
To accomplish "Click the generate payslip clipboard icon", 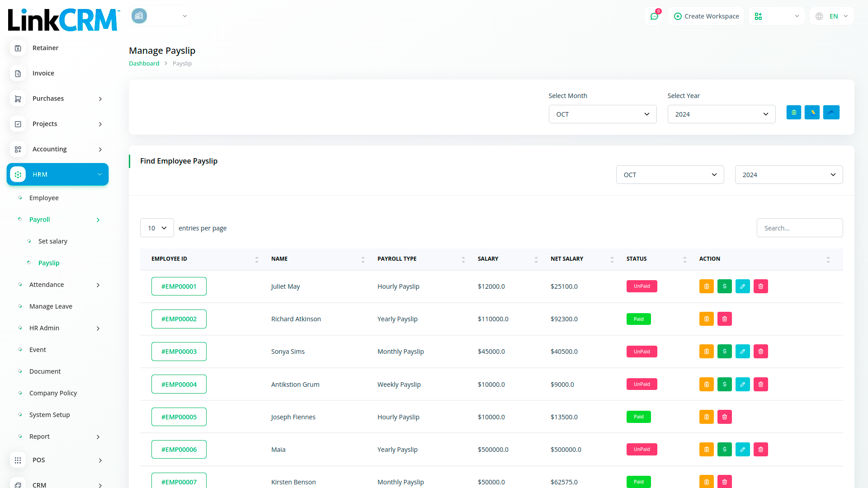I will click(793, 113).
